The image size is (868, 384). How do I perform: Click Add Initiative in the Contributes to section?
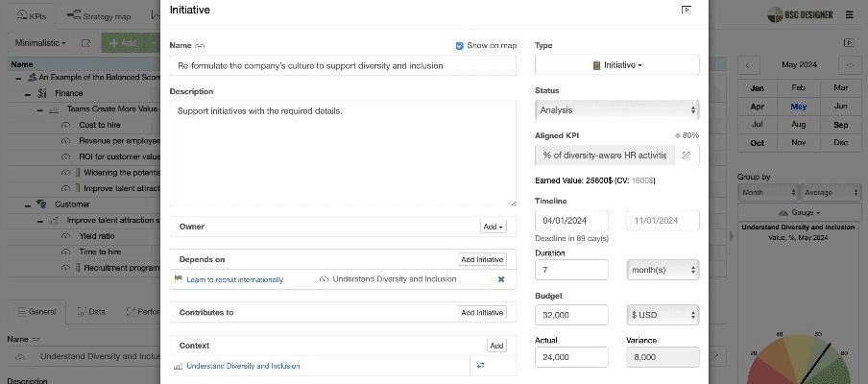[x=481, y=312]
